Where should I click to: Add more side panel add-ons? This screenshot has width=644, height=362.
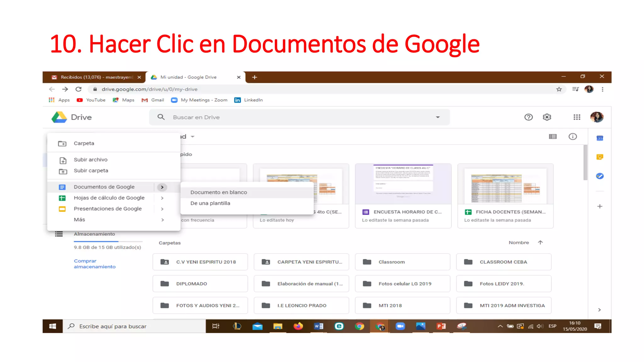tap(600, 206)
